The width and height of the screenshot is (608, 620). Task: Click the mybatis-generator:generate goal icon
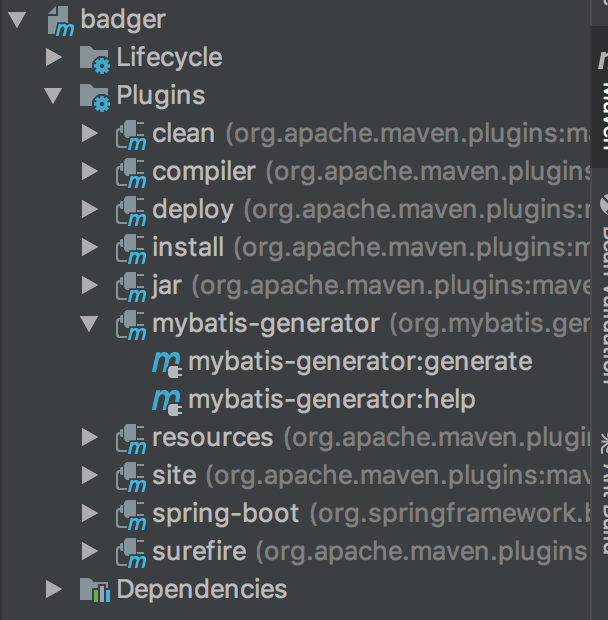166,362
